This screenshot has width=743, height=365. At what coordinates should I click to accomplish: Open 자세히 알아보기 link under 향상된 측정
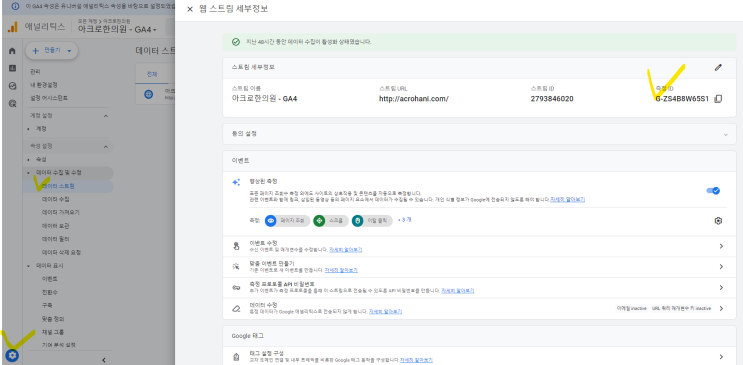coord(567,200)
